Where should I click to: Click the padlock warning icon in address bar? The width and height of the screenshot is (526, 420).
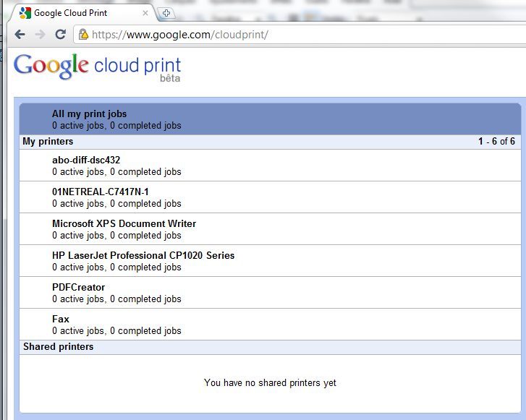[83, 34]
